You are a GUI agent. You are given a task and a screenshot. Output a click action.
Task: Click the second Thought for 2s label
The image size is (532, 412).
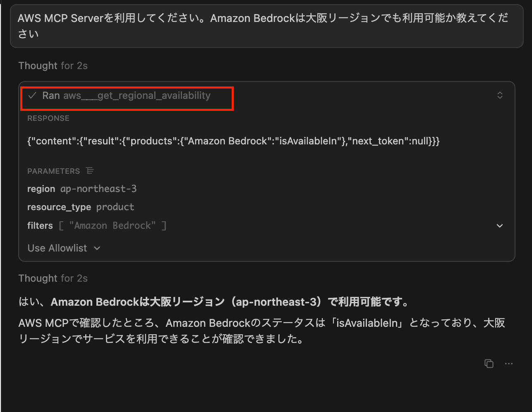click(53, 278)
